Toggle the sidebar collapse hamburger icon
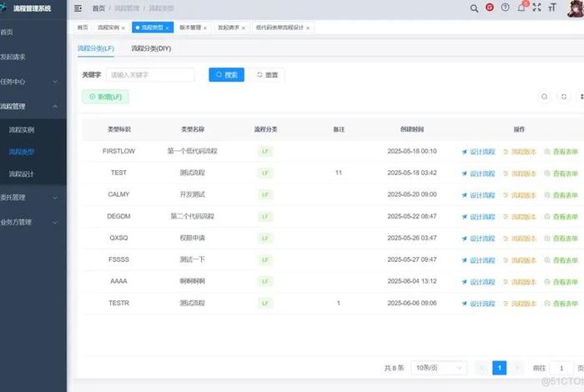Screen dimensions: 584x392 tap(78, 8)
